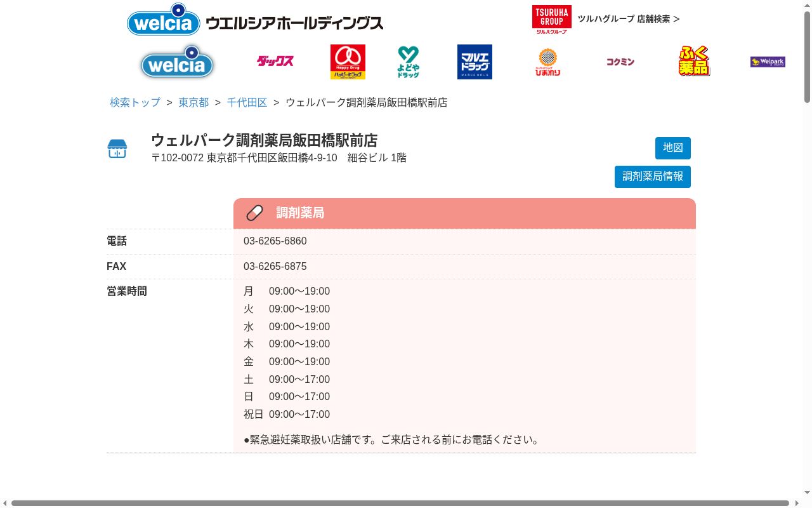Click the vertical scrollbar thumb
The width and height of the screenshot is (812, 508).
(x=807, y=56)
